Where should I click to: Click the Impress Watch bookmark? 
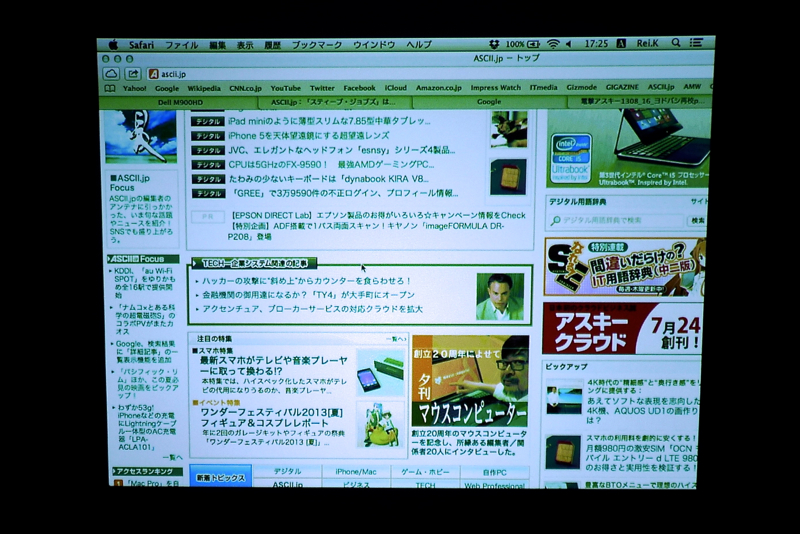coord(495,88)
